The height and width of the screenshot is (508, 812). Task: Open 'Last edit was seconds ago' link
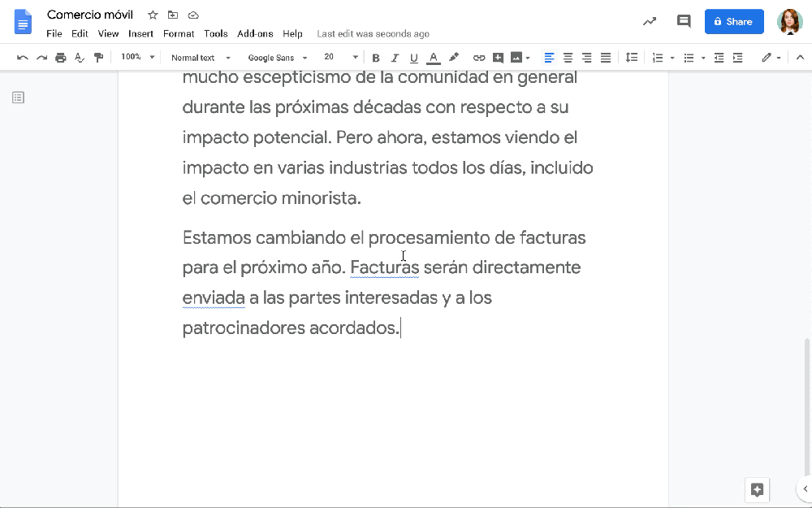373,34
